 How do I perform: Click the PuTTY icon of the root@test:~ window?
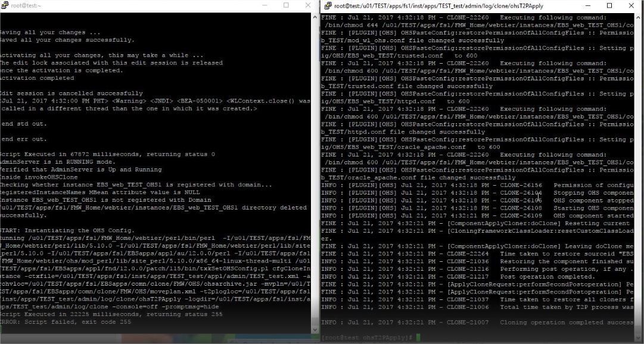[4, 5]
